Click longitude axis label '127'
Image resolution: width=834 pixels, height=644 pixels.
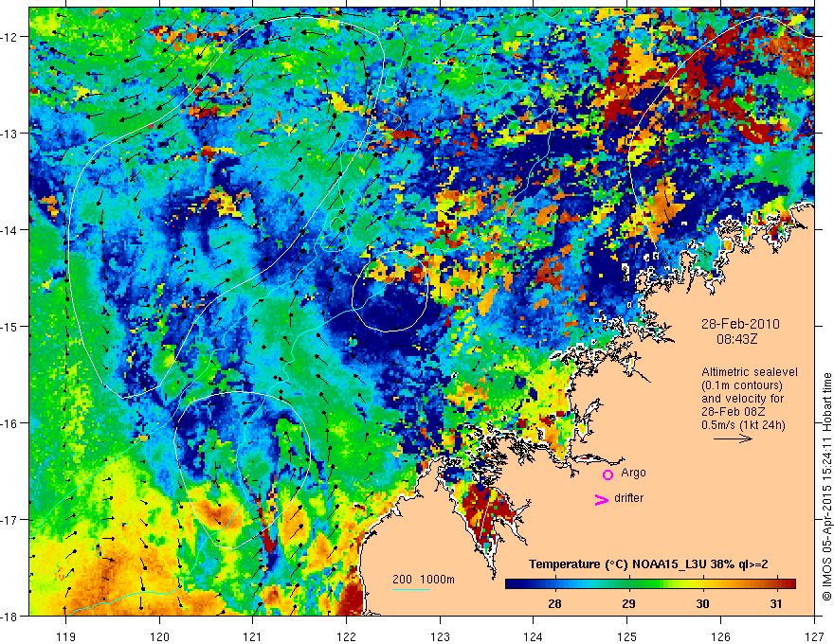tap(814, 636)
